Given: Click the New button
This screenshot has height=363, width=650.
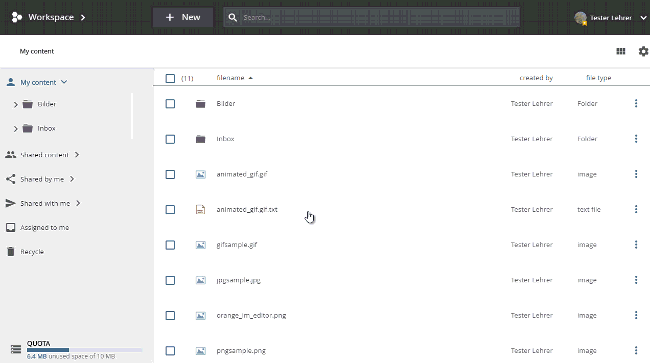Looking at the screenshot, I should (x=183, y=17).
